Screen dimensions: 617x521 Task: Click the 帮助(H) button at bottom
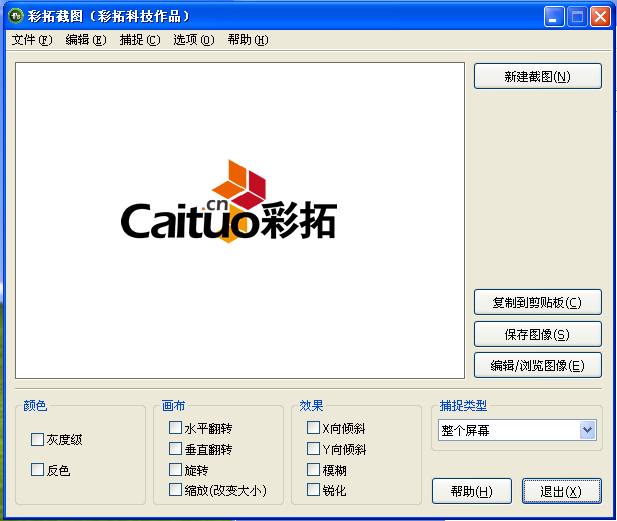(x=472, y=491)
